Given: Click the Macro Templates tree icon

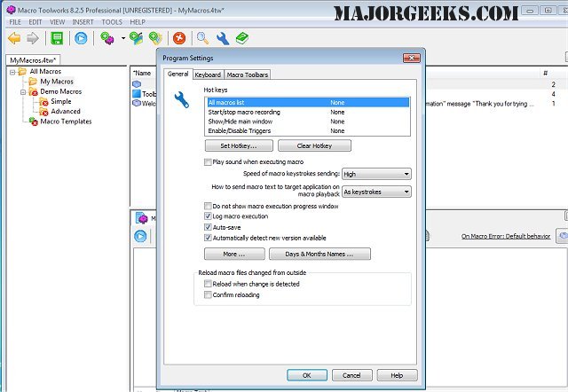Looking at the screenshot, I should coord(33,122).
